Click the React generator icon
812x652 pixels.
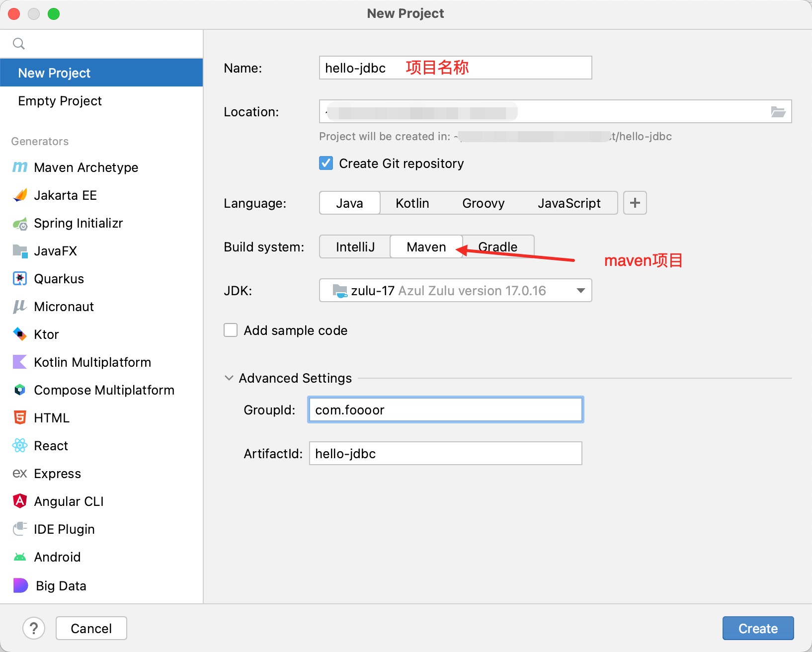pos(20,446)
